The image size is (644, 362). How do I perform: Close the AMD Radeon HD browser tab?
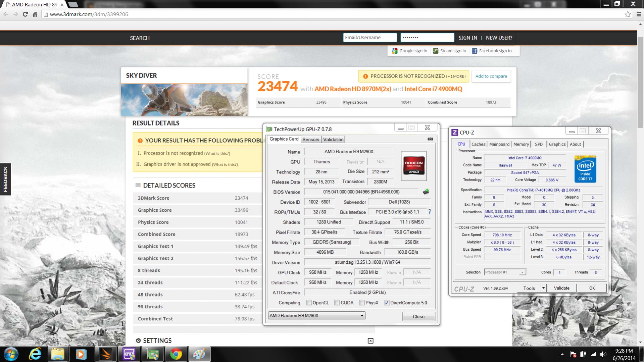coord(62,5)
